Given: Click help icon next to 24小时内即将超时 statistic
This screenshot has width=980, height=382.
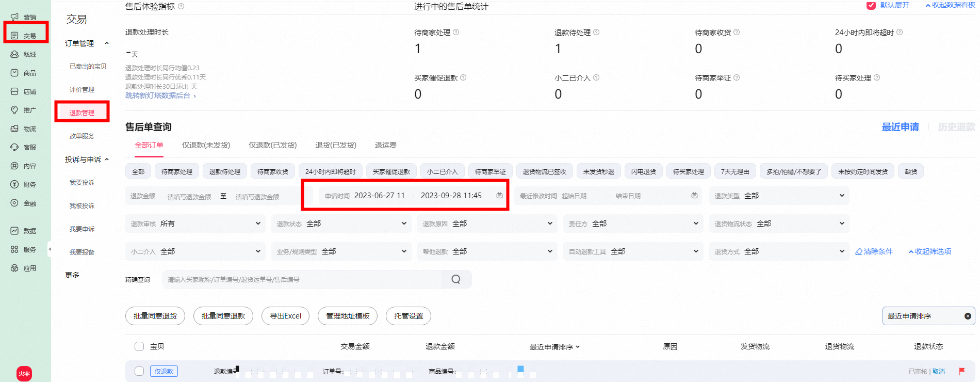Looking at the screenshot, I should click(x=900, y=32).
